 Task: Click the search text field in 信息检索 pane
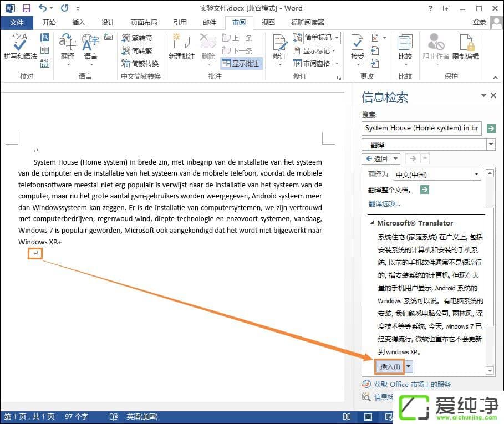point(422,128)
